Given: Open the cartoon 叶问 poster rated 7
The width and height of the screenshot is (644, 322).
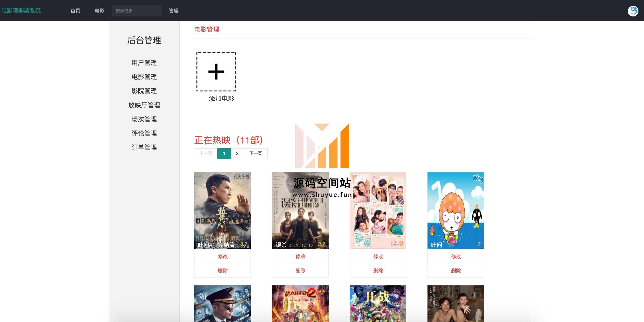Looking at the screenshot, I should [456, 211].
